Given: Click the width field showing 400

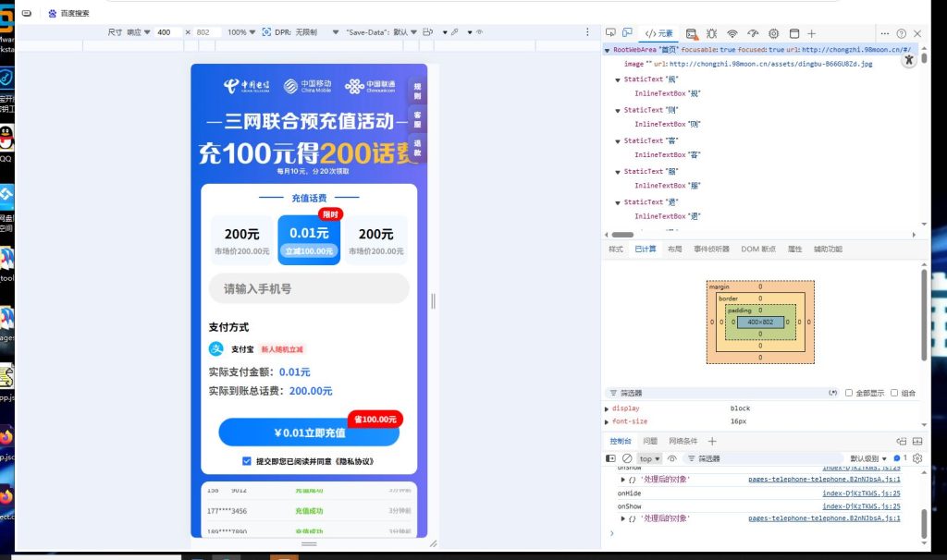Looking at the screenshot, I should point(168,32).
